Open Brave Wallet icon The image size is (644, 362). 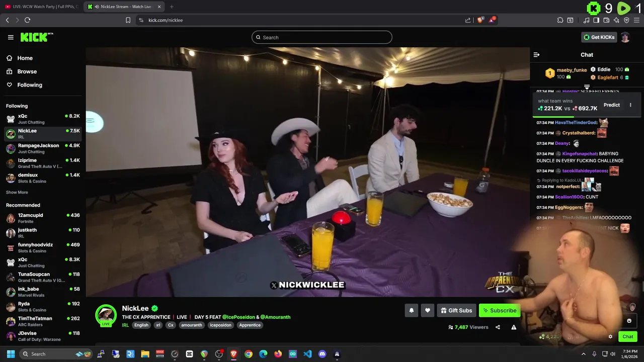(606, 20)
